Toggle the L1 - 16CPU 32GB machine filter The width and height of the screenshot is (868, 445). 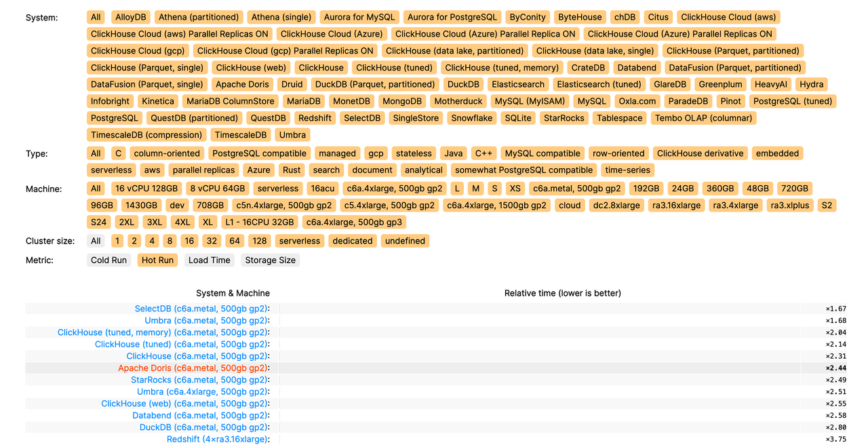point(261,222)
